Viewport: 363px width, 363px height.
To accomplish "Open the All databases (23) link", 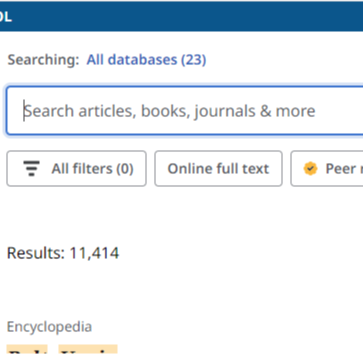I will (x=146, y=60).
